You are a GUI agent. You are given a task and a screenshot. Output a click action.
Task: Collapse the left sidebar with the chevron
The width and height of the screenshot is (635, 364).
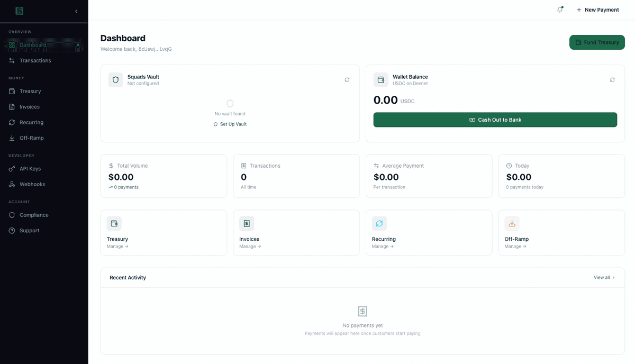[x=76, y=11]
